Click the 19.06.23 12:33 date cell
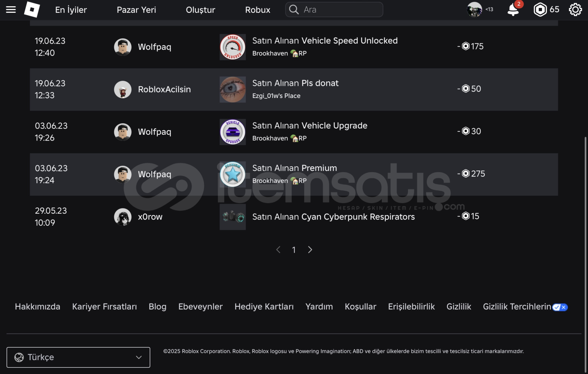Image resolution: width=588 pixels, height=374 pixels. tap(50, 89)
